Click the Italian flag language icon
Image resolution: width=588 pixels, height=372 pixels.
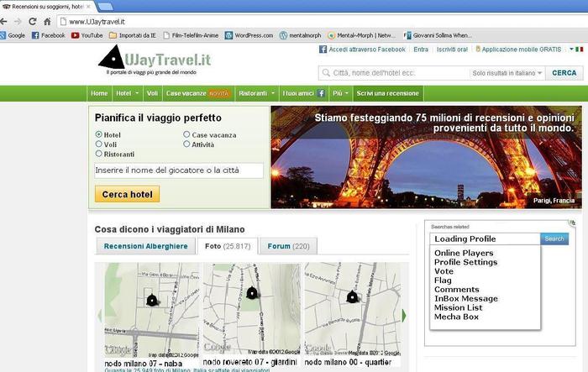[579, 50]
